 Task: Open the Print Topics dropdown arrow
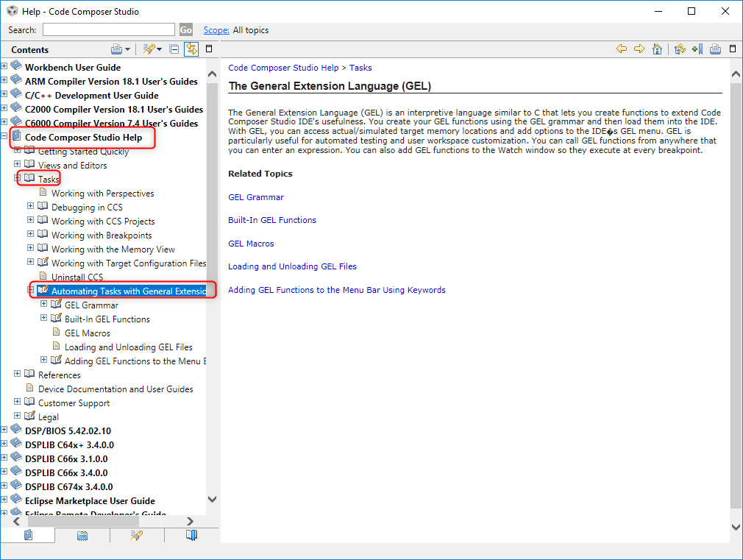(x=127, y=49)
